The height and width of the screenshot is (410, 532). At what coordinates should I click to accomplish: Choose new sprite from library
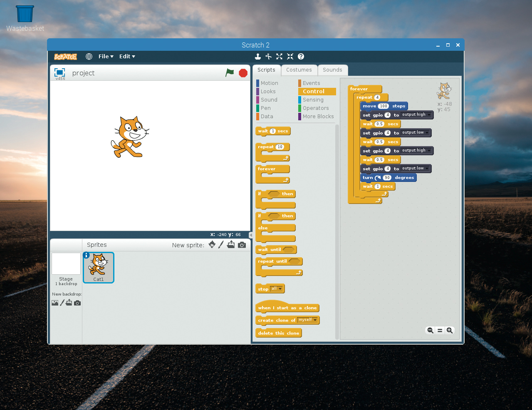212,245
